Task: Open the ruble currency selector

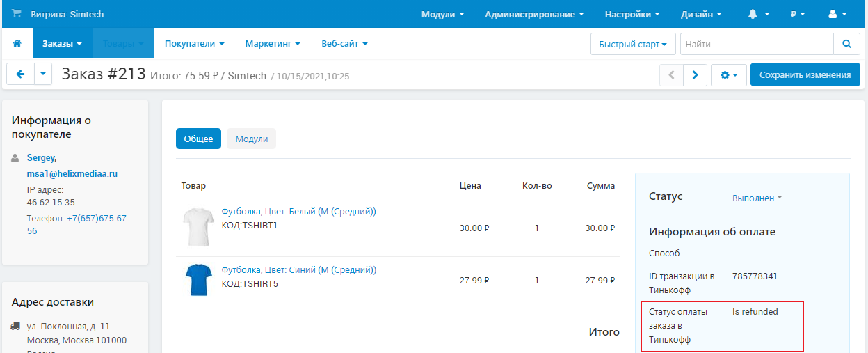Action: [798, 14]
